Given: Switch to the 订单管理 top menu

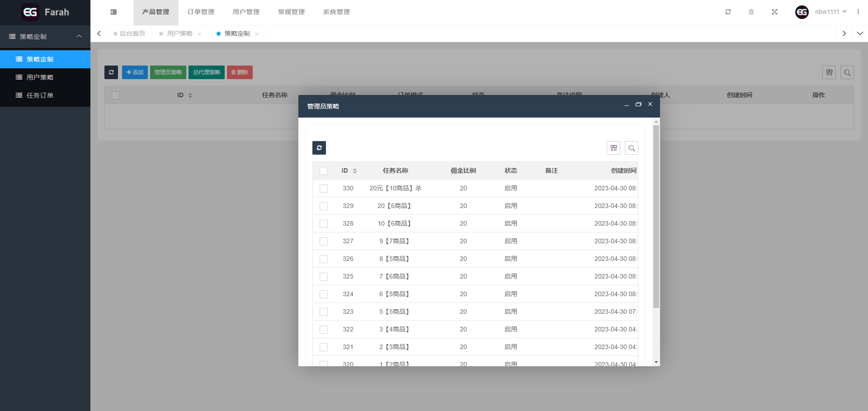Looking at the screenshot, I should tap(201, 12).
